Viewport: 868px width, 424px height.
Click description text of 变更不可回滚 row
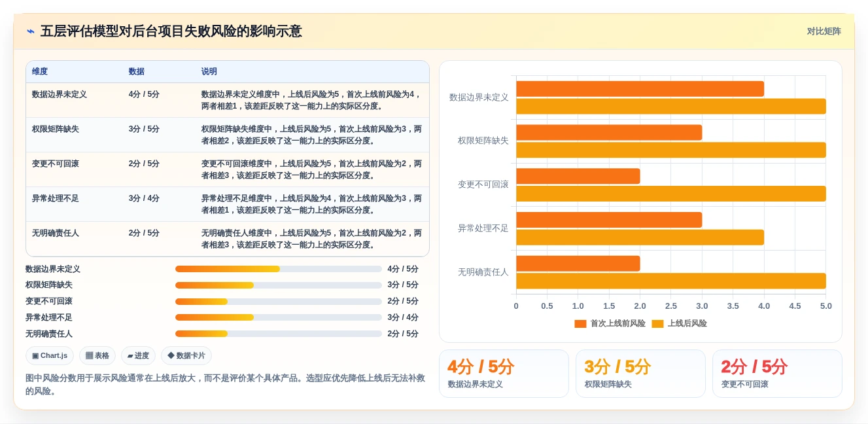[x=312, y=169]
